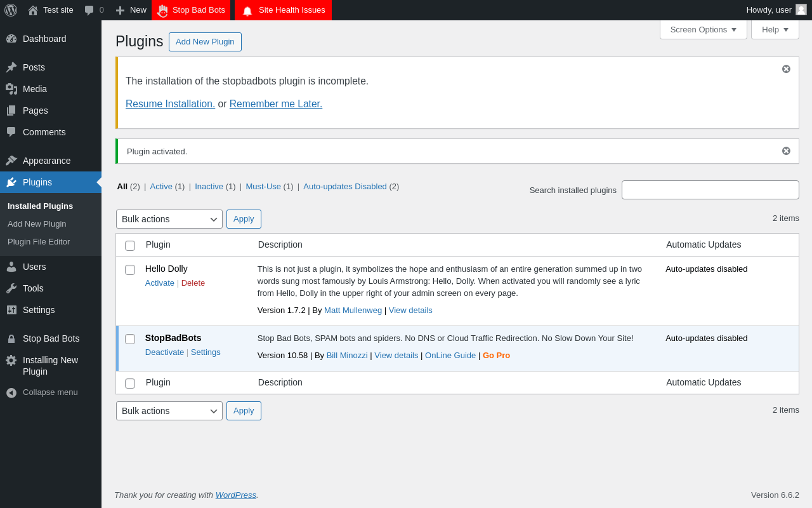Click the Go Pro link

[x=496, y=355]
